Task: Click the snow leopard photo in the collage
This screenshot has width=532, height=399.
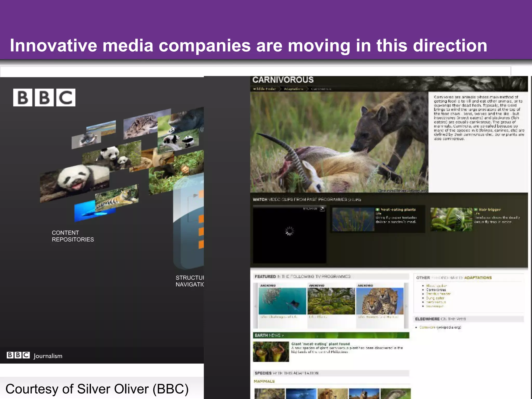Action: pos(142,125)
